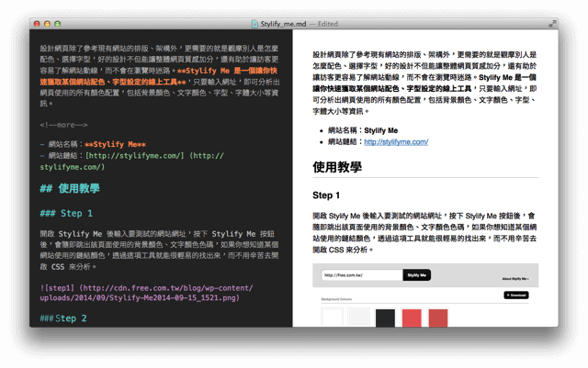588x368 pixels.
Task: Click the About Stylify Me link in preview image
Action: click(x=515, y=279)
